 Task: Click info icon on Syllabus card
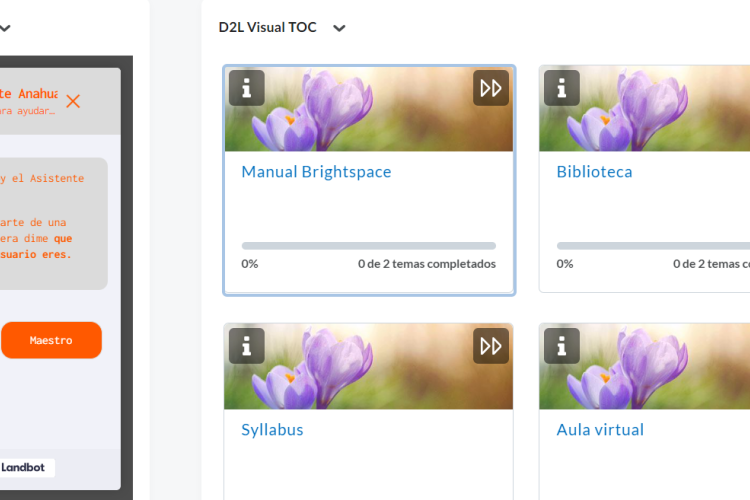(247, 346)
